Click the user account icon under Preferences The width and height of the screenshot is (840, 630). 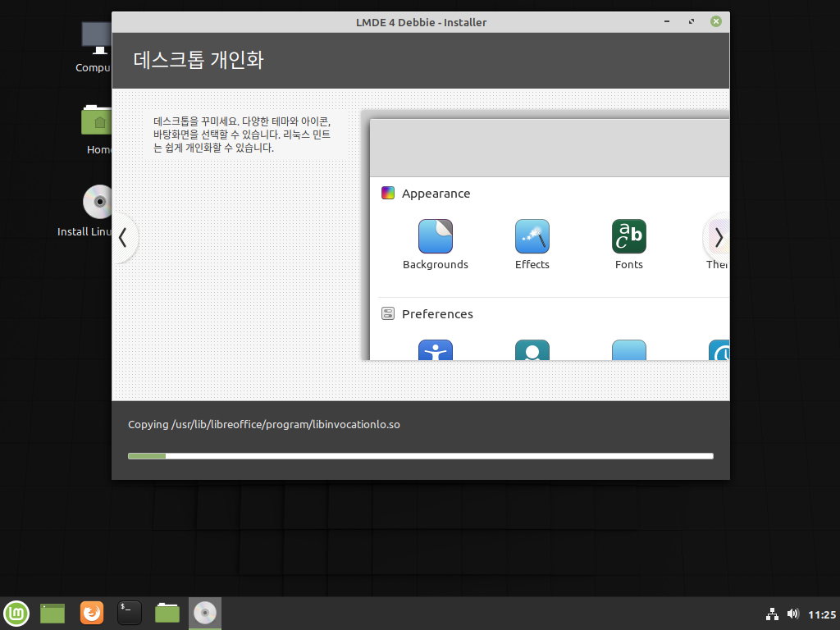point(532,350)
